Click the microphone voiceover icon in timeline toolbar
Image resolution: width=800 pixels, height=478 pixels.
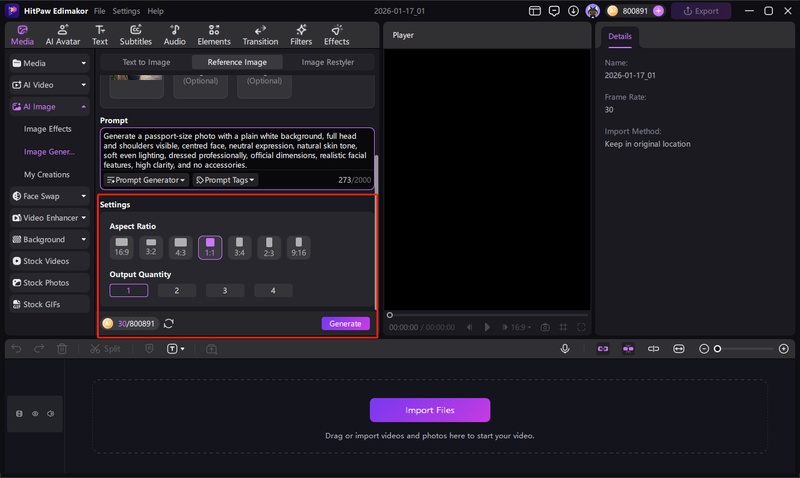pyautogui.click(x=565, y=349)
